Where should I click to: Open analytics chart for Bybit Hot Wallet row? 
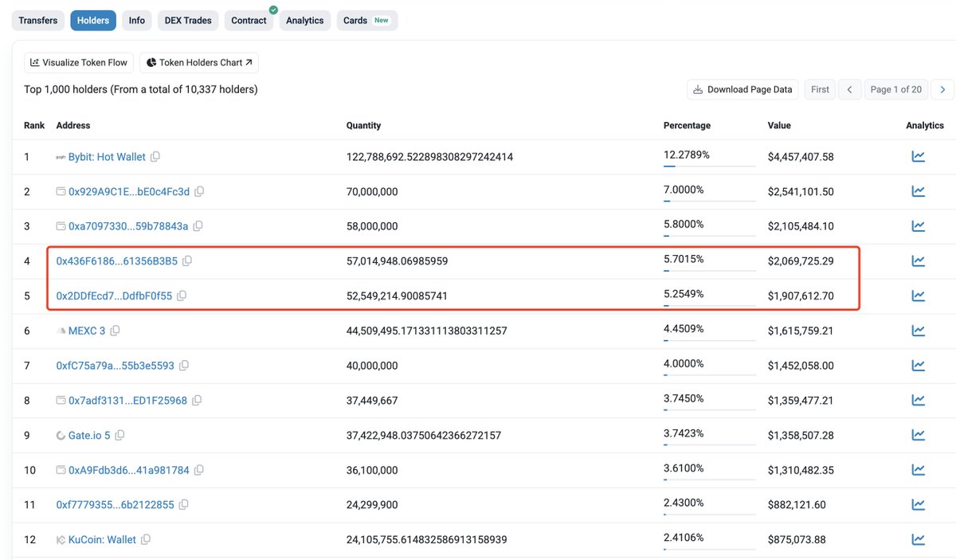point(918,157)
